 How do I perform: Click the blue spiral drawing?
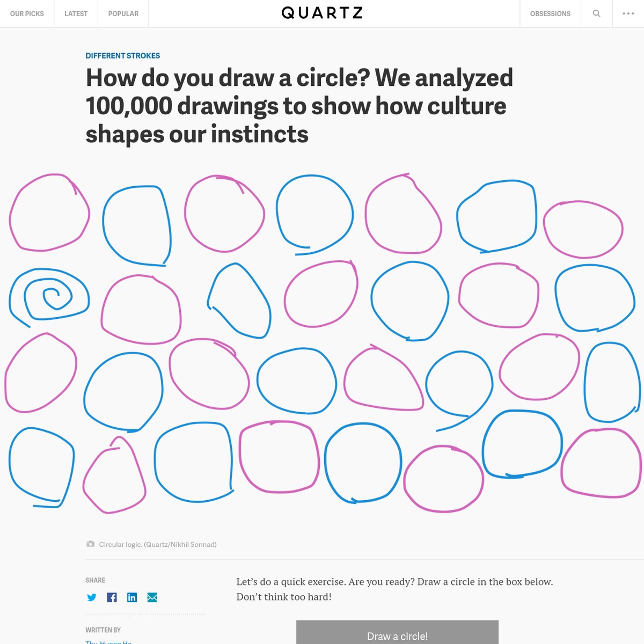click(x=48, y=296)
